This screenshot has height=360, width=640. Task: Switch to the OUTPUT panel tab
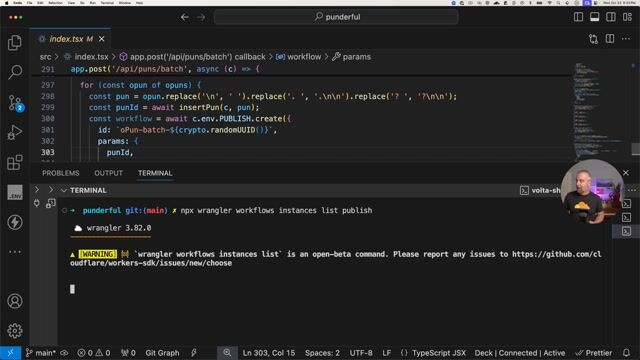pyautogui.click(x=109, y=173)
